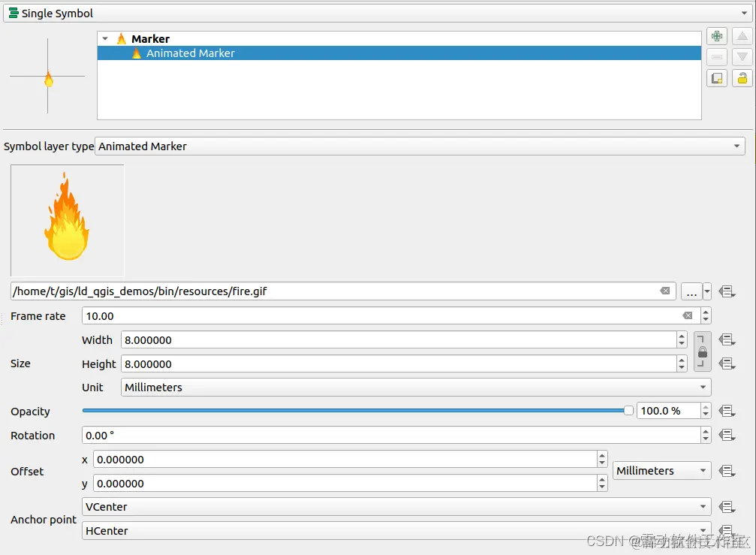Add a new symbol layer with plus icon
Screen dimensions: 756x555
tap(717, 37)
